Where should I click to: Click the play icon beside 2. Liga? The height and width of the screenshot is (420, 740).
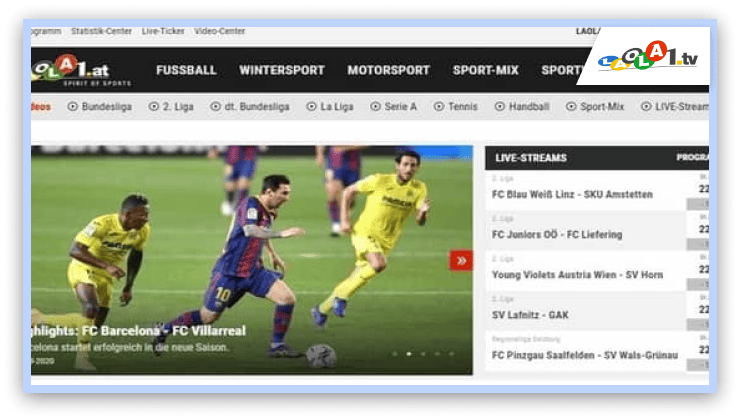[153, 107]
